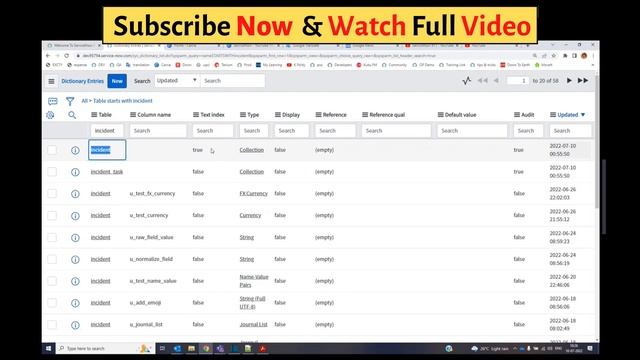Open the FX Currency type link
This screenshot has height=360, width=640.
[x=253, y=194]
